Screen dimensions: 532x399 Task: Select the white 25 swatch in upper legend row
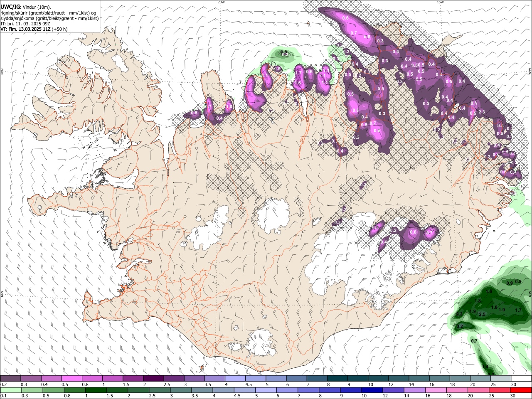coord(501,379)
